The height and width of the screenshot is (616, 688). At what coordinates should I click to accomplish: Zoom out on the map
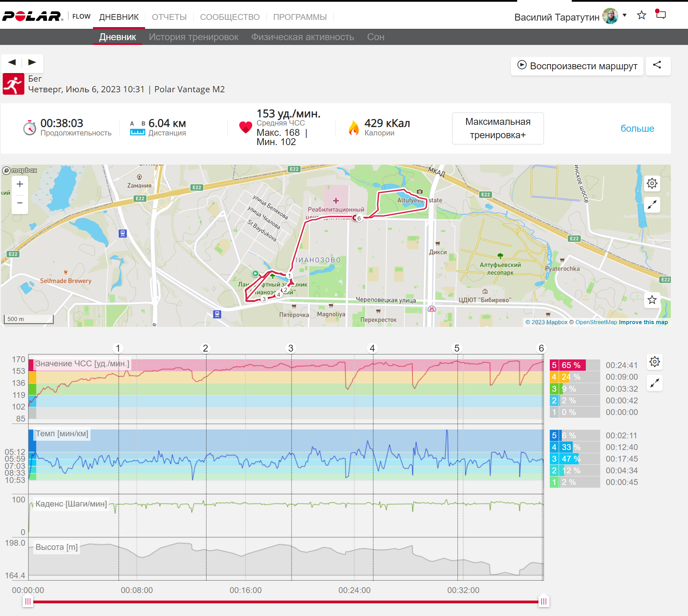[x=20, y=203]
